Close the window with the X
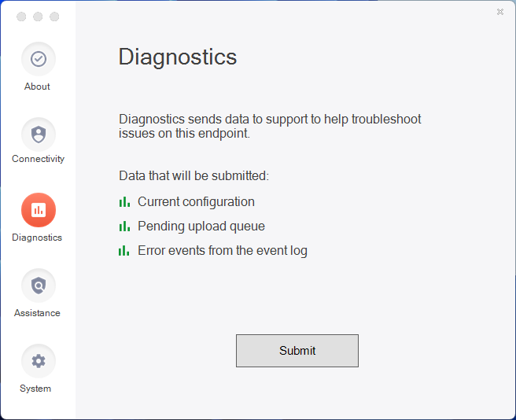Screen dimensions: 516x420 coord(500,12)
